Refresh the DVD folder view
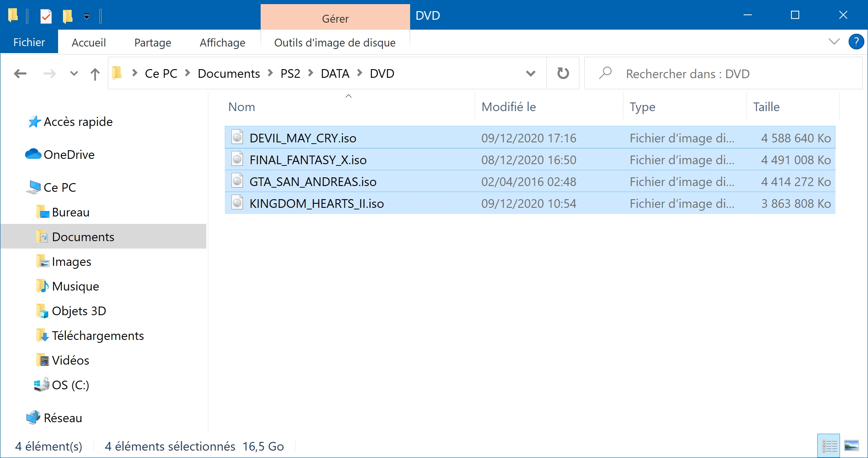 [x=563, y=73]
